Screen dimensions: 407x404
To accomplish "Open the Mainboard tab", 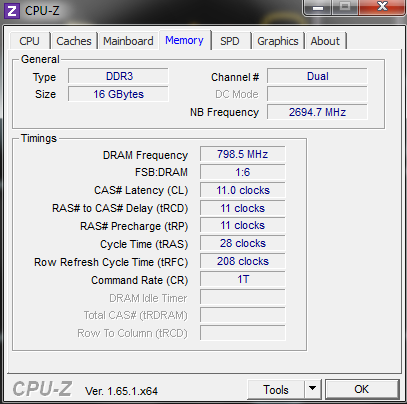I will [x=128, y=41].
